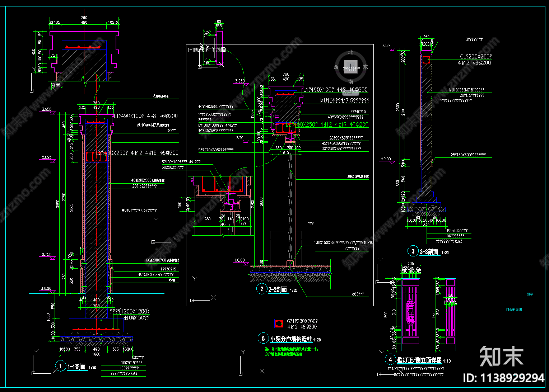Click the 北 direction on the ViewCube compass

click(351, 52)
